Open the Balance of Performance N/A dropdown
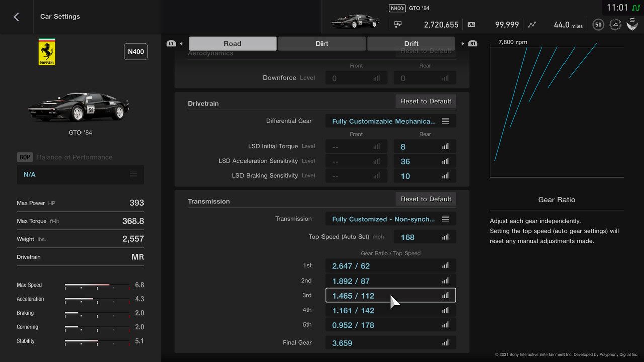Viewport: 644px width, 362px height. click(x=80, y=174)
